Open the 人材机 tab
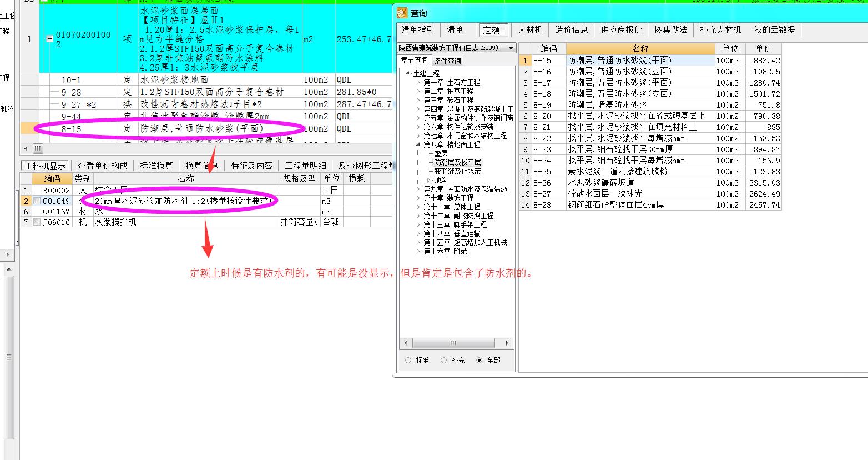Viewport: 868px width, 460px height. click(530, 29)
